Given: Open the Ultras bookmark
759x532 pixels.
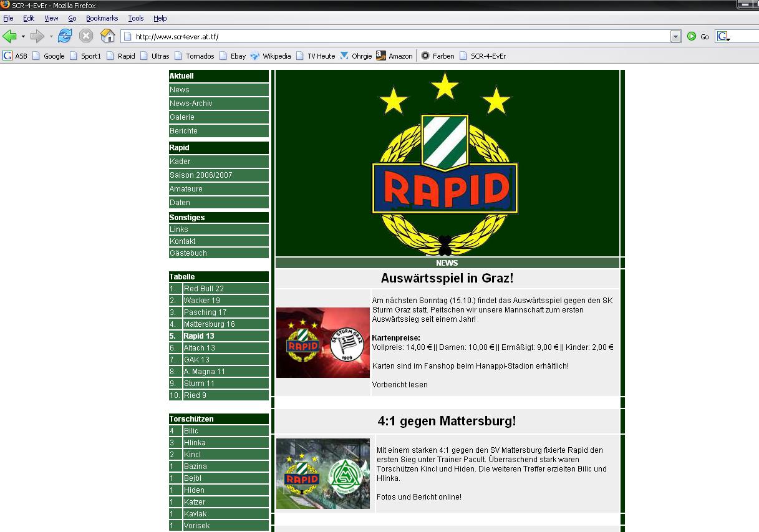Looking at the screenshot, I should [155, 56].
